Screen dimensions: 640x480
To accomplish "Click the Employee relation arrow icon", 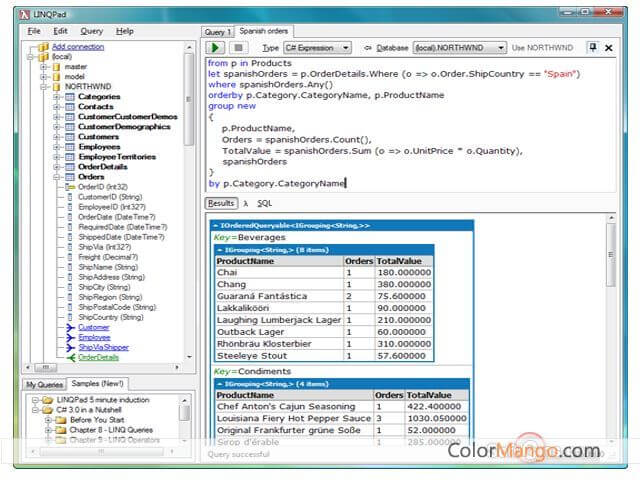I will [x=71, y=338].
